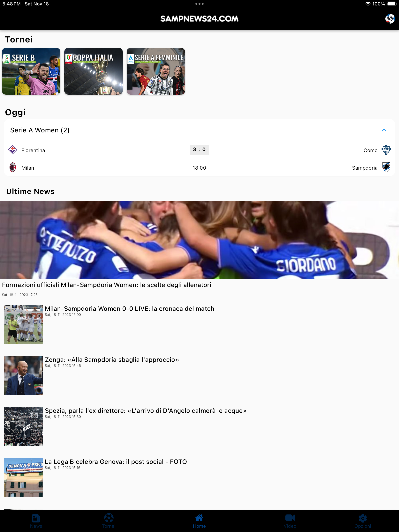Tap the Milan-Sampdoria LIVE match thumbnail

(x=23, y=324)
